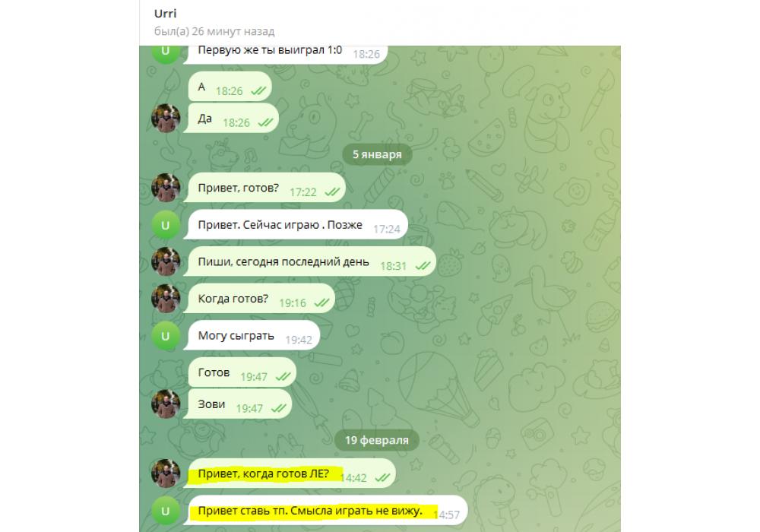The width and height of the screenshot is (760, 532).
Task: Click photo avatar next to 'Да' message
Action: [x=166, y=119]
